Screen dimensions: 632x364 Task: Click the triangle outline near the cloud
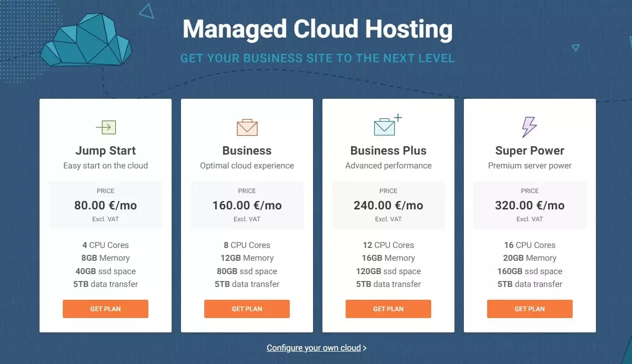tap(146, 11)
